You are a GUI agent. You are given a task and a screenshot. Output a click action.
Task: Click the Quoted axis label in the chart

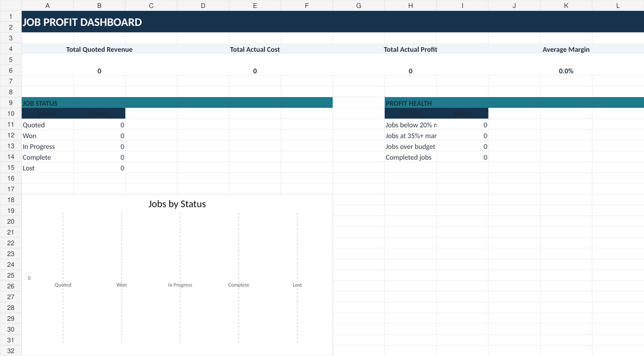pos(63,285)
